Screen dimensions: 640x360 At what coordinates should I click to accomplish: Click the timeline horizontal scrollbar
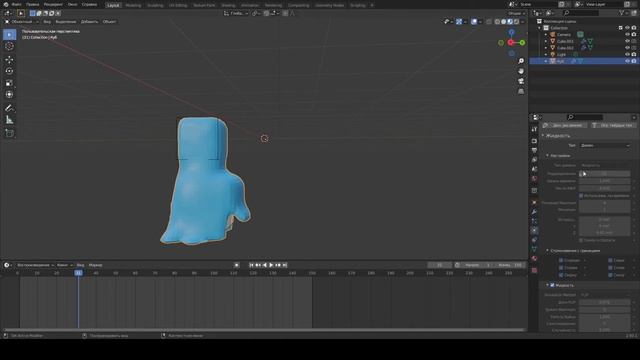click(x=264, y=330)
